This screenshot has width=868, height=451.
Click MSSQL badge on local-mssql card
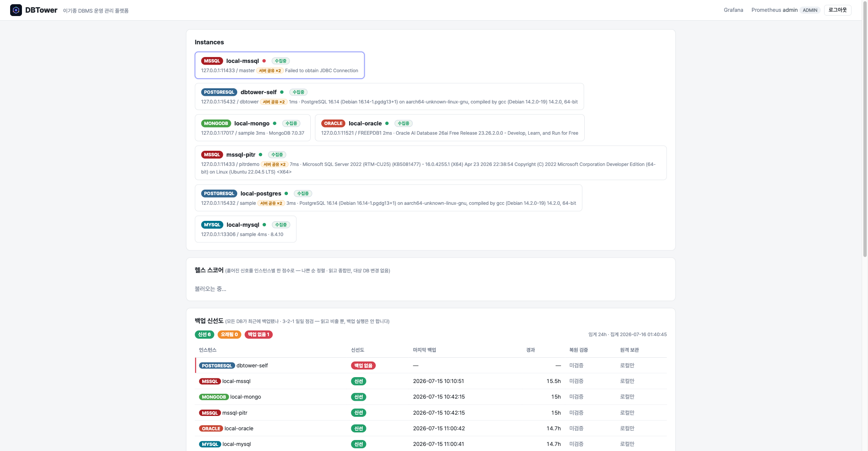(x=212, y=61)
